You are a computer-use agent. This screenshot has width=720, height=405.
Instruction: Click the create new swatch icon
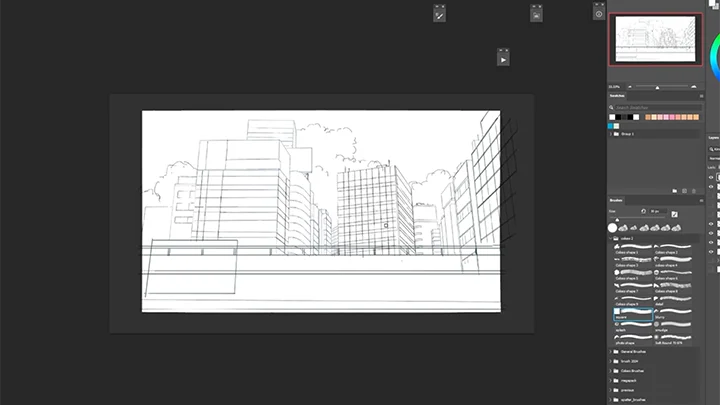(684, 191)
